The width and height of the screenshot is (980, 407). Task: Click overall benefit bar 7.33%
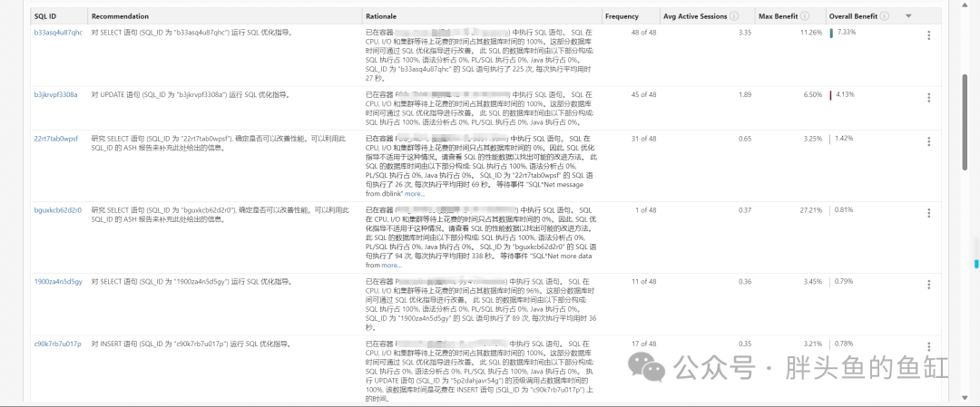click(x=831, y=33)
